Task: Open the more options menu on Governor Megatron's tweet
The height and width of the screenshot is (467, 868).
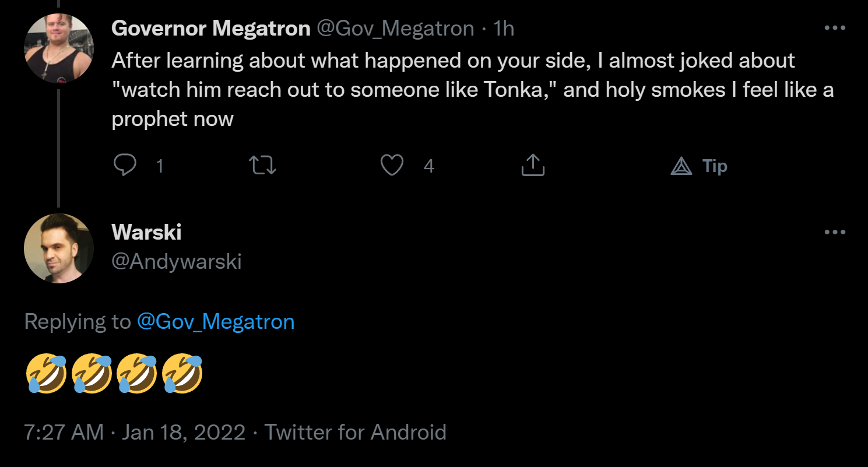Action: tap(835, 27)
